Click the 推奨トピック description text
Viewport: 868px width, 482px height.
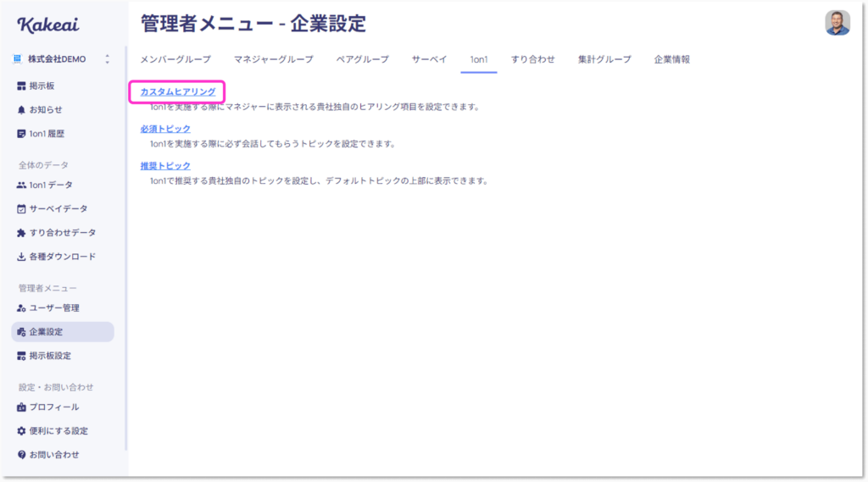[320, 181]
